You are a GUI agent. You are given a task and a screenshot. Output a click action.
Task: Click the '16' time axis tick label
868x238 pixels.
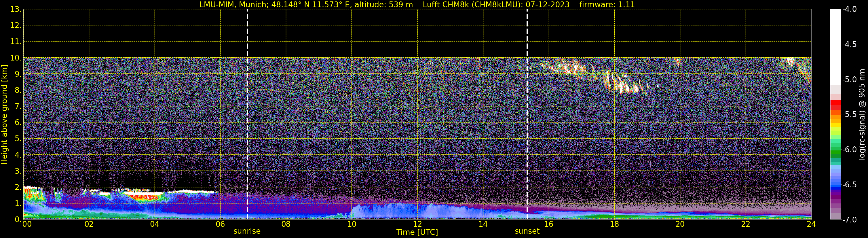pos(549,224)
